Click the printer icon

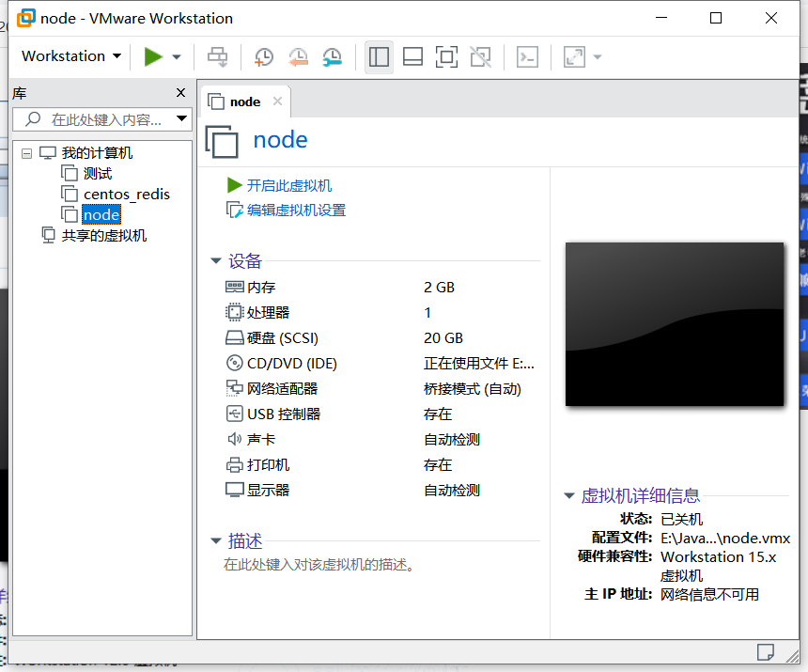[x=235, y=465]
